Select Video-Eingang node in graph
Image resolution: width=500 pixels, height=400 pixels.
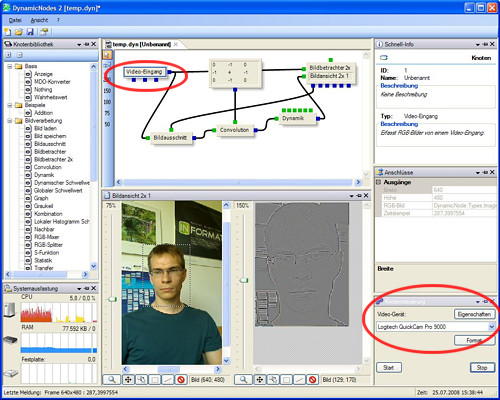click(x=144, y=72)
